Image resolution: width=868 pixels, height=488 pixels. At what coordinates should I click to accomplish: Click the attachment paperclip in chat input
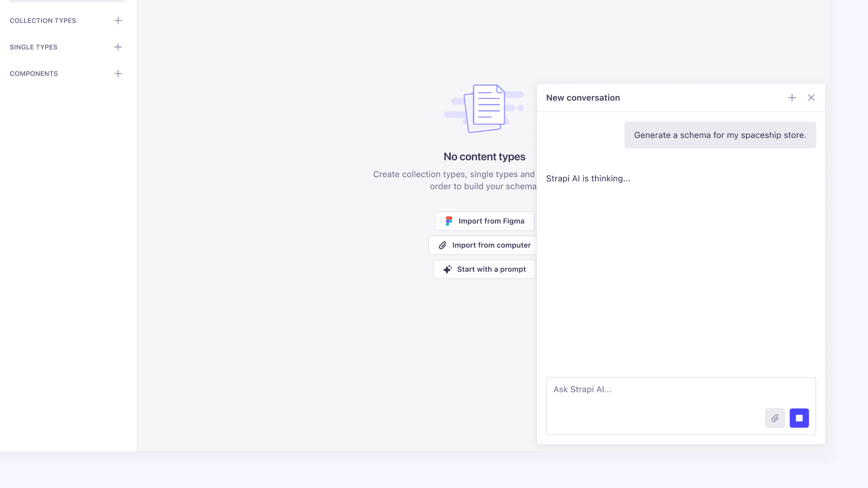pos(775,418)
